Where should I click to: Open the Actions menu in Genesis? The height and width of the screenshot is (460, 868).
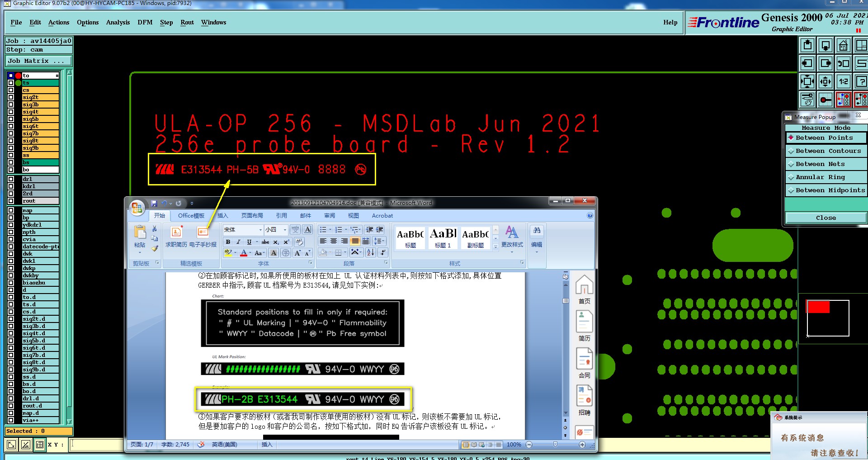(59, 22)
